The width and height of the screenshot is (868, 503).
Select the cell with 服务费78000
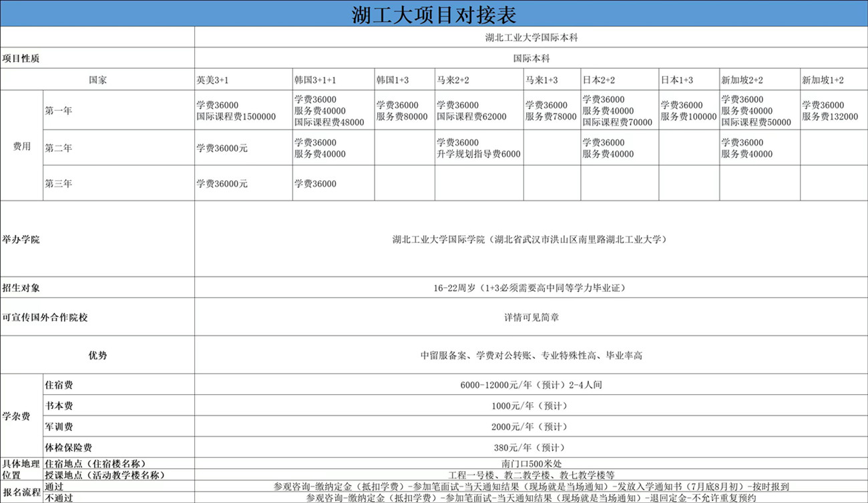(552, 110)
